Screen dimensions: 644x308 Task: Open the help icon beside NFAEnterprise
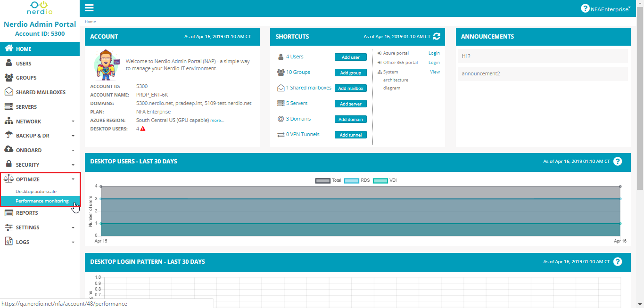click(586, 8)
